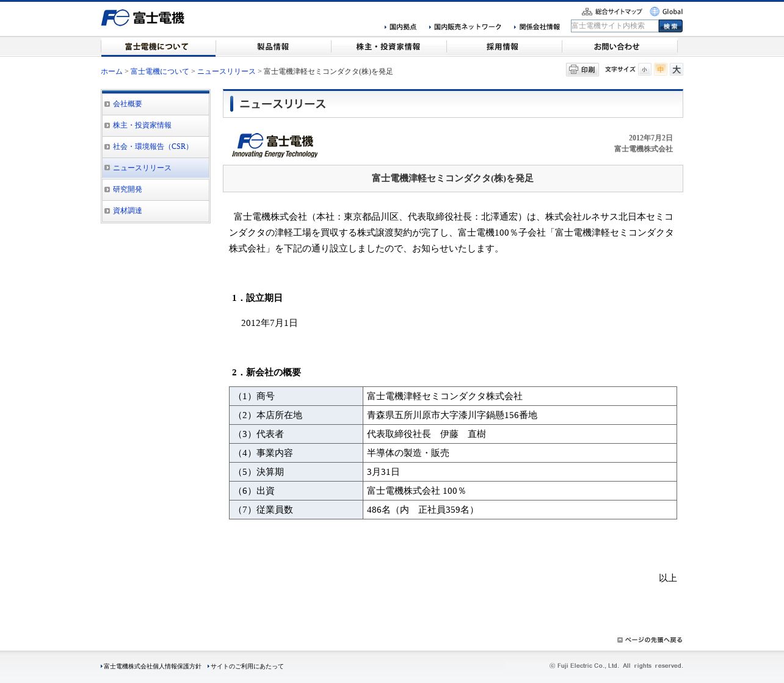
Task: Click table cell 代表取締役社長 伊藤 直樹
Action: (520, 434)
